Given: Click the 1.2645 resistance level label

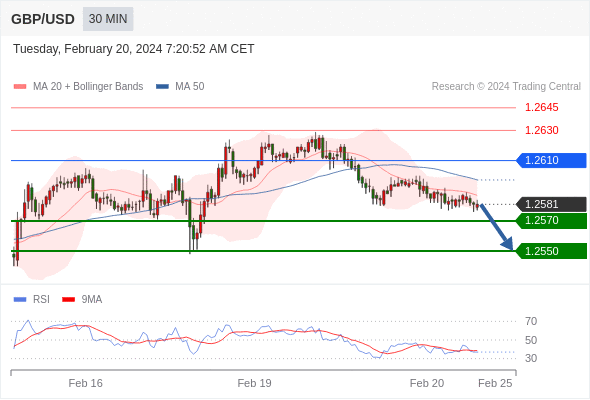Looking at the screenshot, I should point(541,108).
